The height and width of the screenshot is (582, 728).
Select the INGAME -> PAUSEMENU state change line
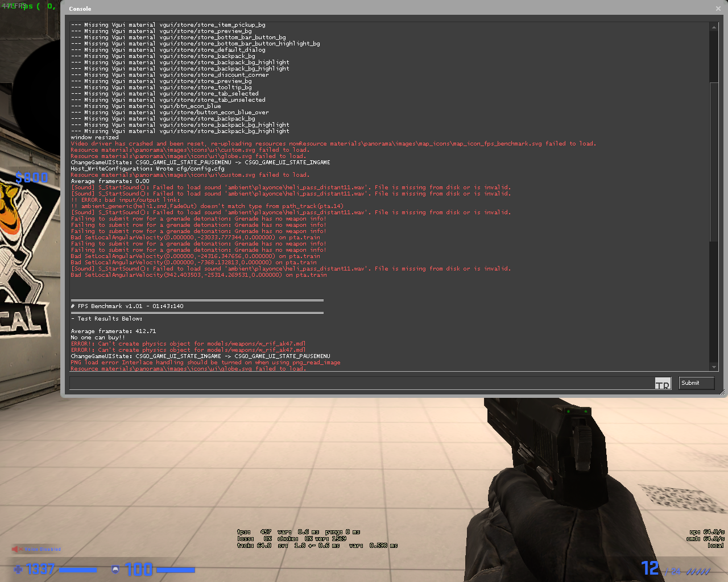200,356
